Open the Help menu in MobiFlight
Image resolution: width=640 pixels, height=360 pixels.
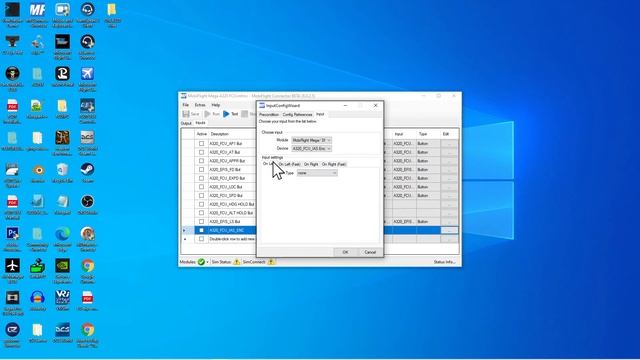(216, 105)
